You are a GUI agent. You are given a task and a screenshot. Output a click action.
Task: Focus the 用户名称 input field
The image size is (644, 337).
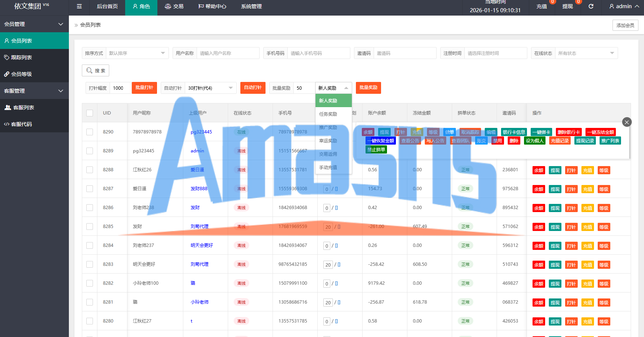point(228,53)
